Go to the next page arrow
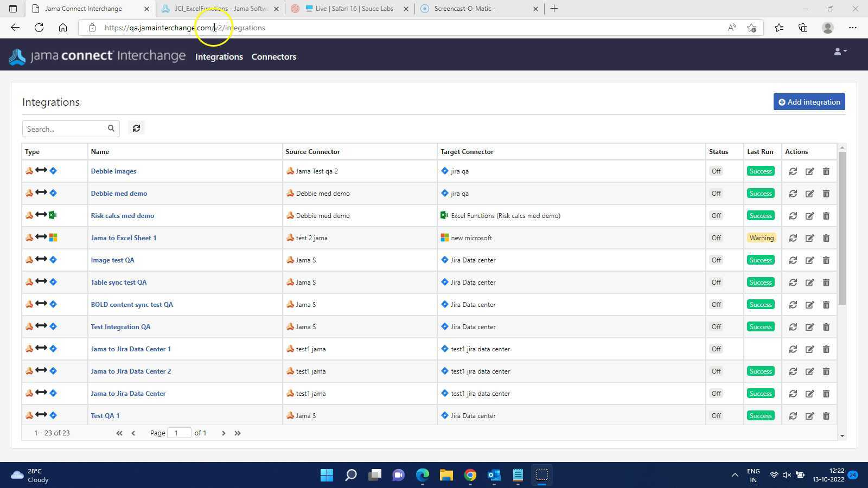The height and width of the screenshot is (488, 868). pos(223,433)
